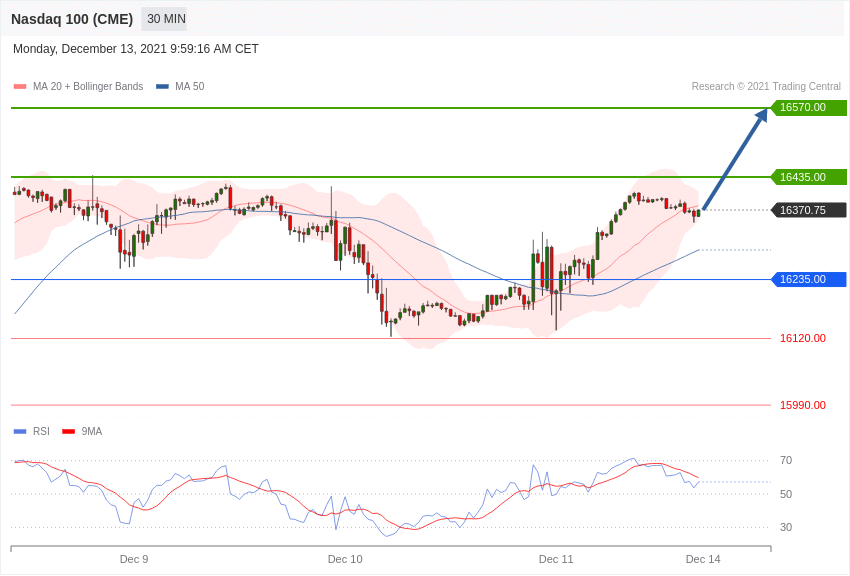Screen dimensions: 850x576
Task: Click the 16570.00 resistance price tag
Action: [808, 107]
